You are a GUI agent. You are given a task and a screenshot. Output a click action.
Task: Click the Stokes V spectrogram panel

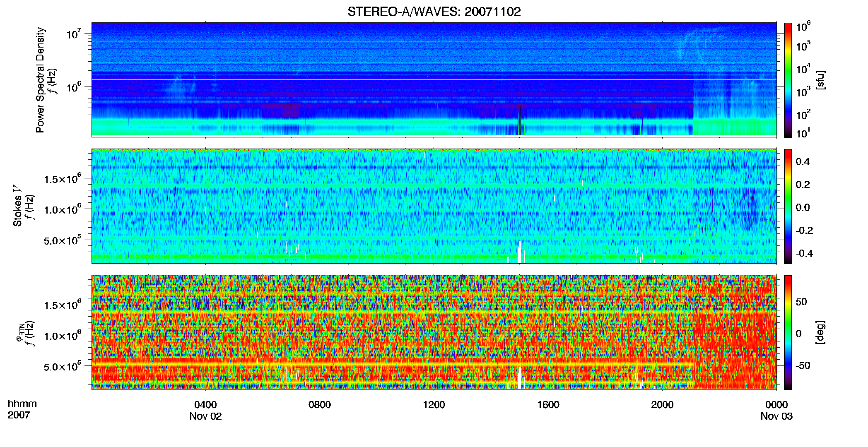tap(434, 206)
